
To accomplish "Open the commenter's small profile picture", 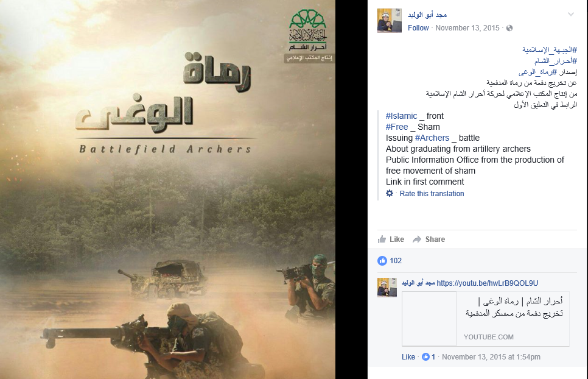I will tap(387, 288).
